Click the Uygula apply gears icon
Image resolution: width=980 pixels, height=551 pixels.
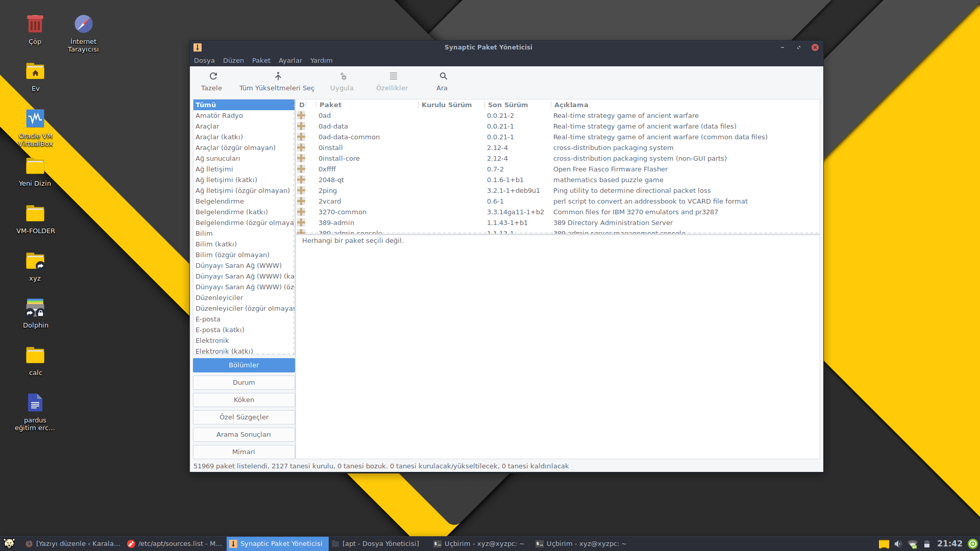tap(343, 77)
